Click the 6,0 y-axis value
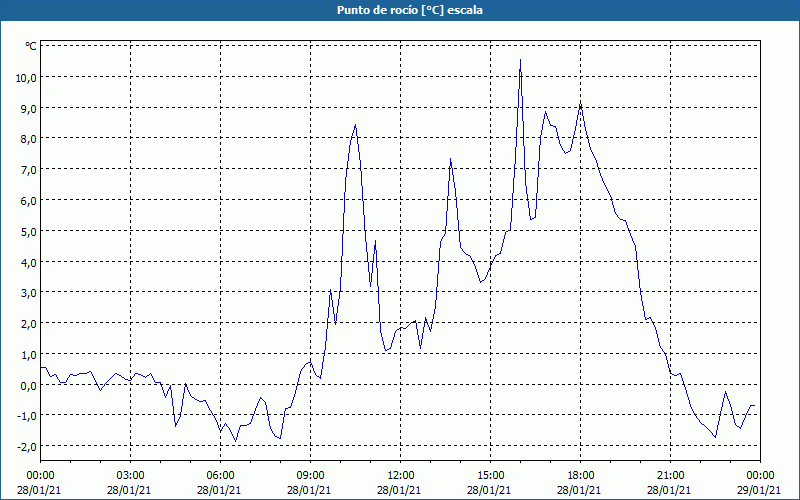 [29, 201]
